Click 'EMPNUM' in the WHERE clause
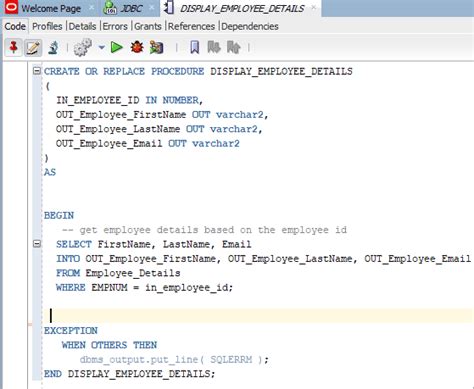The height and width of the screenshot is (389, 474). pyautogui.click(x=110, y=287)
